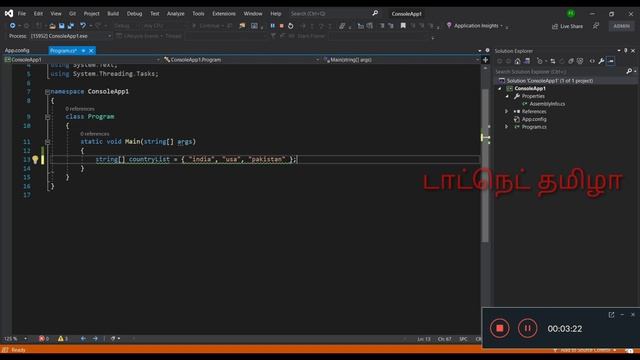Image resolution: width=640 pixels, height=360 pixels.
Task: Pin the Program.cs tab
Action: pos(83,51)
